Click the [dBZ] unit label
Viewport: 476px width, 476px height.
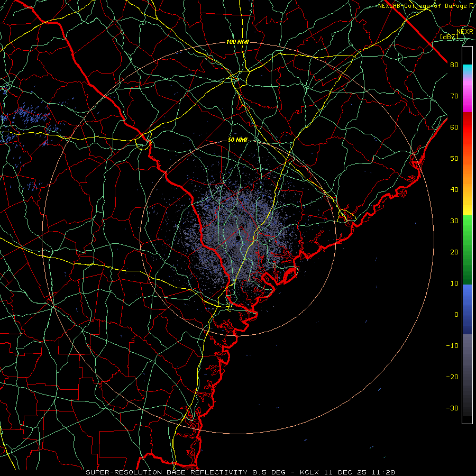coord(449,37)
